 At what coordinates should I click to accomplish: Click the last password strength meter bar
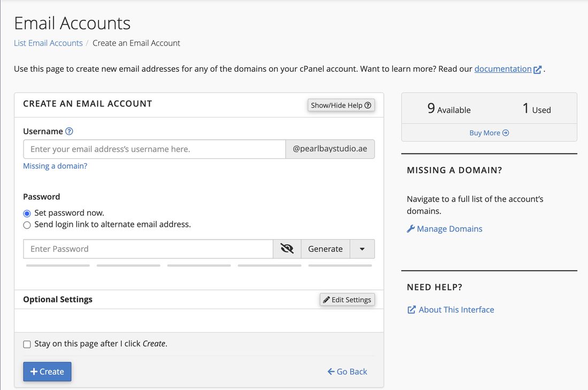click(x=340, y=265)
